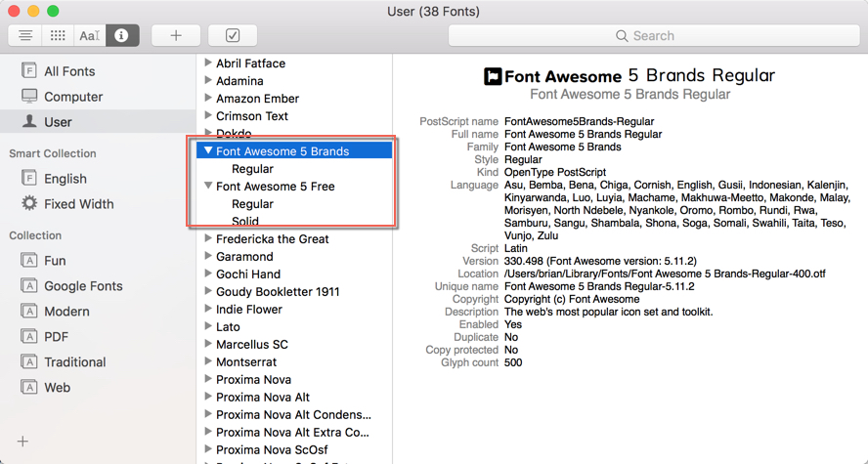Select the User library
Image resolution: width=868 pixels, height=464 pixels.
[98, 122]
